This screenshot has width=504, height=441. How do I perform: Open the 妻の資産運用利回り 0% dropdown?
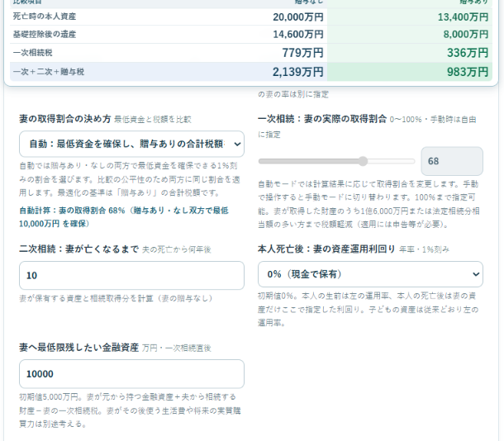click(370, 274)
